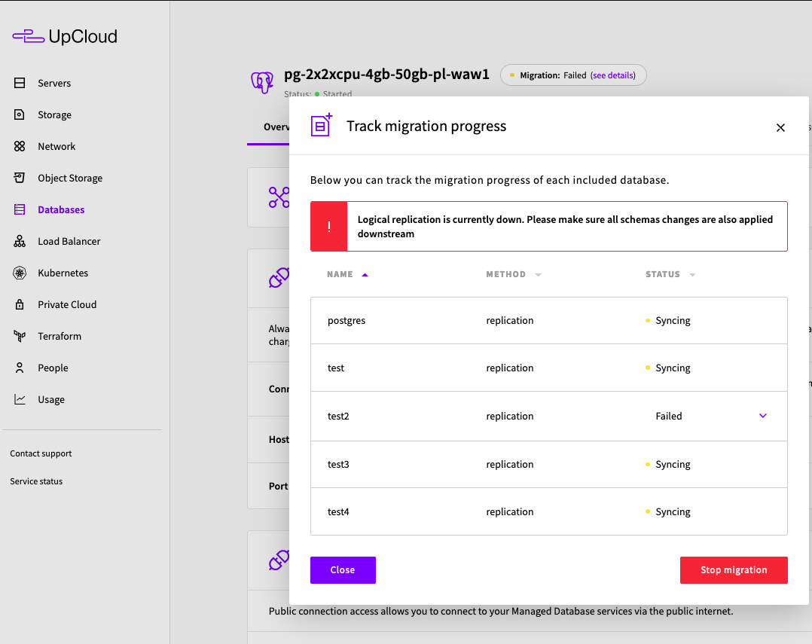This screenshot has height=644, width=812.
Task: Click the UpCloud logo
Action: pos(65,36)
